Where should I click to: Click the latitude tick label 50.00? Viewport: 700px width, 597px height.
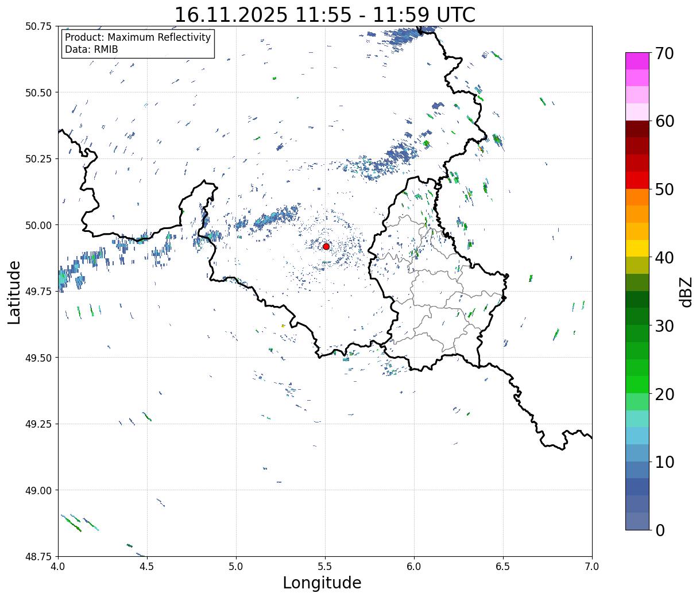coord(38,225)
